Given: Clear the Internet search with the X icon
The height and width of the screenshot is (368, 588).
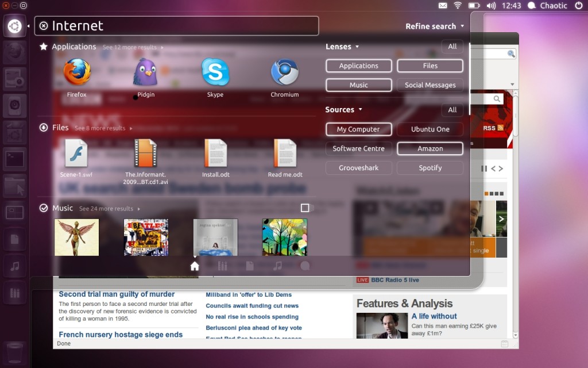Looking at the screenshot, I should click(44, 26).
